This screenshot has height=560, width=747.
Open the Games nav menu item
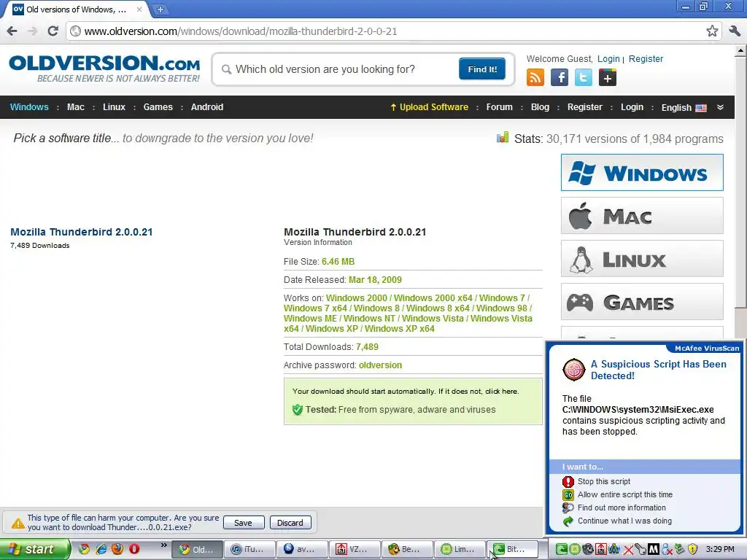(158, 107)
